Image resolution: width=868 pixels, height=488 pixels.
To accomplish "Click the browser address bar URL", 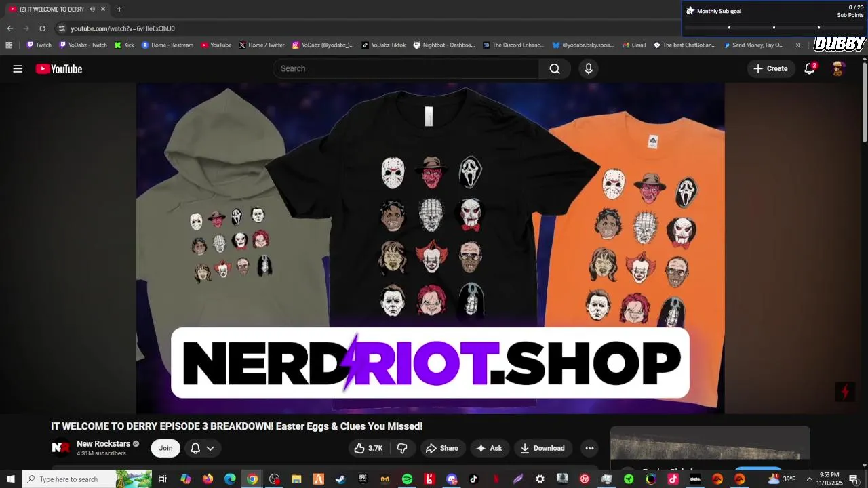I will pos(123,28).
